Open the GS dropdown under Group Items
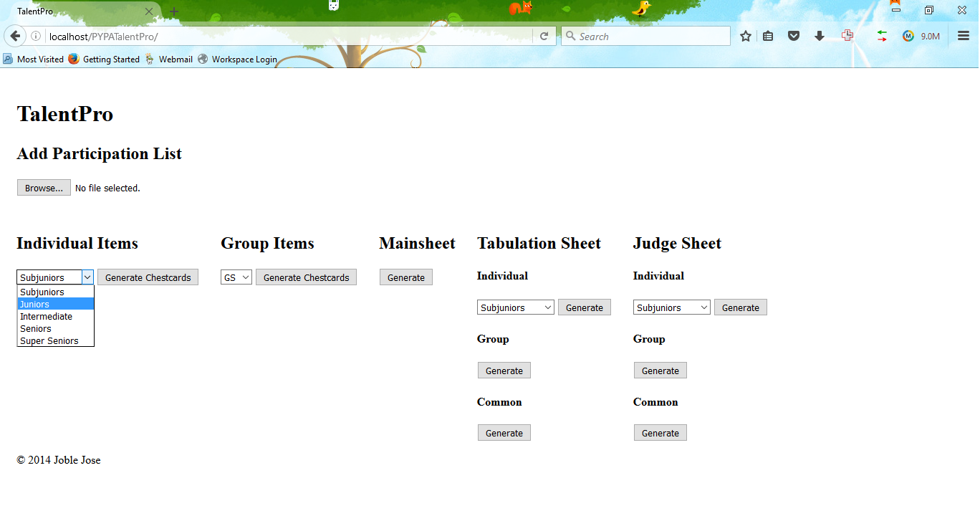The height and width of the screenshot is (516, 980). click(236, 277)
